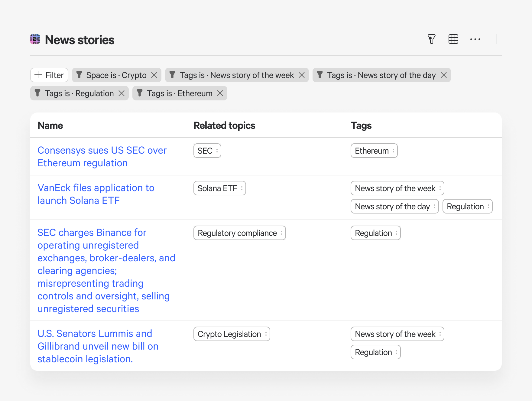The image size is (532, 401).
Task: Open options dots on the Ethereum tag chip
Action: [x=394, y=151]
